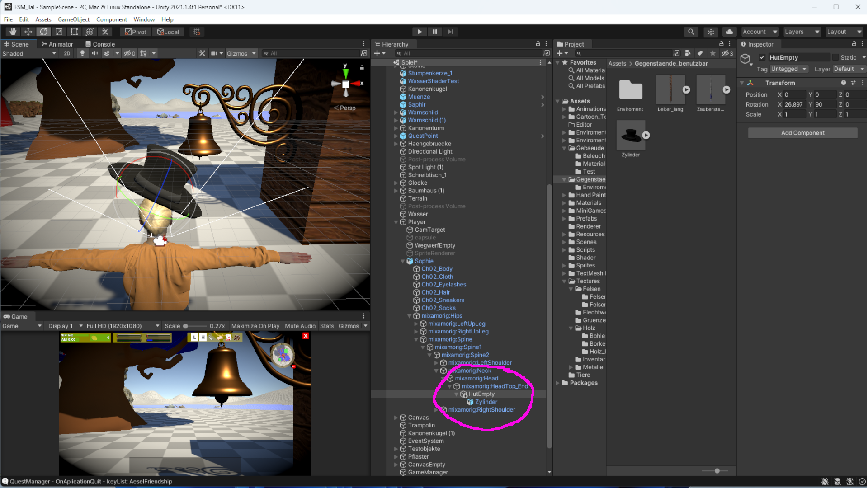
Task: Select the Rect Transform tool
Action: (x=74, y=32)
